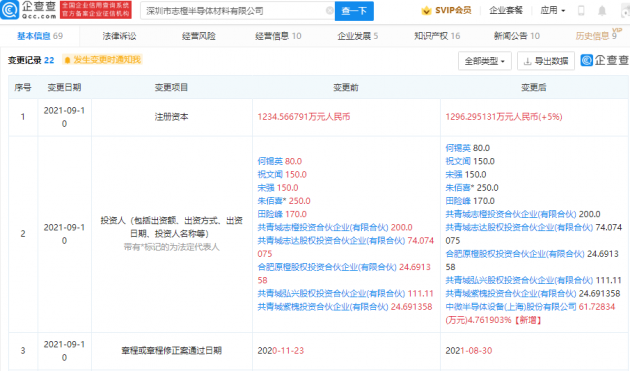Switch to 经营信息 tab
The width and height of the screenshot is (630, 371).
tap(278, 36)
